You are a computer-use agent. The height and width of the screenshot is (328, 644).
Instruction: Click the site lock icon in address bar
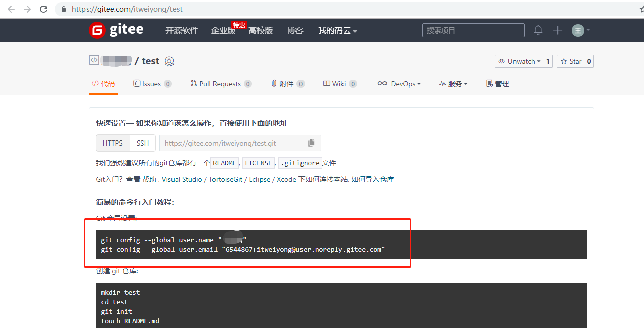[63, 9]
